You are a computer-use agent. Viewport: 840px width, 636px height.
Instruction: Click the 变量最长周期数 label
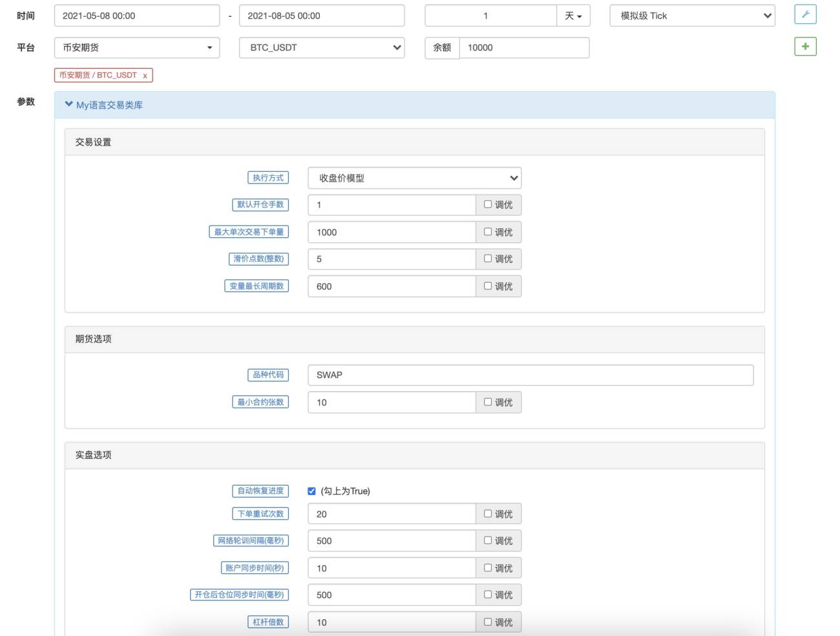(257, 286)
